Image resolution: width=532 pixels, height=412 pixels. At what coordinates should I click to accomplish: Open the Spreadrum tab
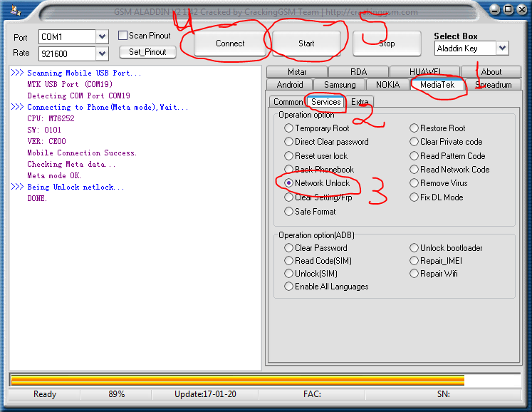tap(494, 85)
